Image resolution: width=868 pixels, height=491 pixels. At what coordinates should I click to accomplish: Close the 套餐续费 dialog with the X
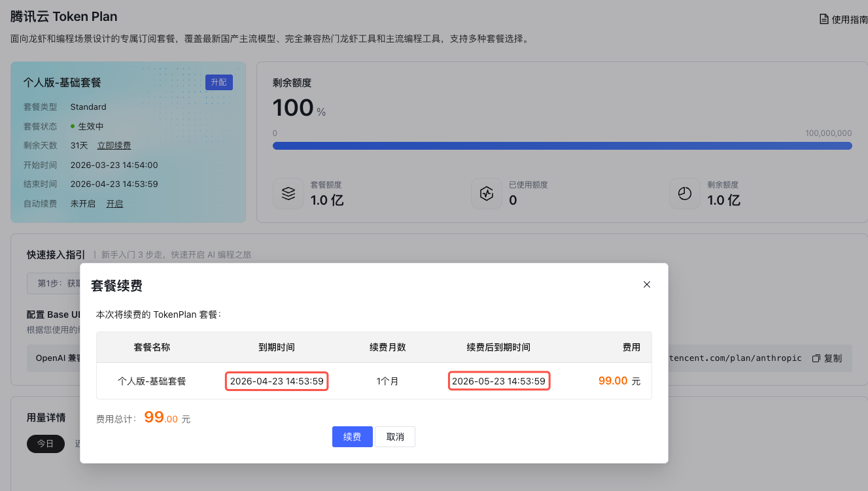click(647, 284)
